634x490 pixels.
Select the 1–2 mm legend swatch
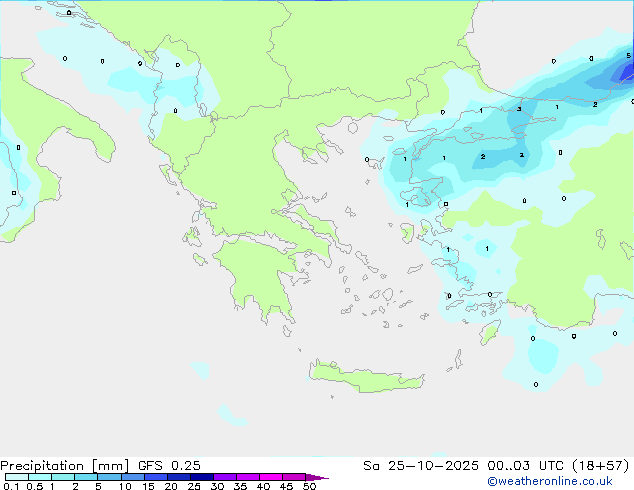pyautogui.click(x=63, y=477)
